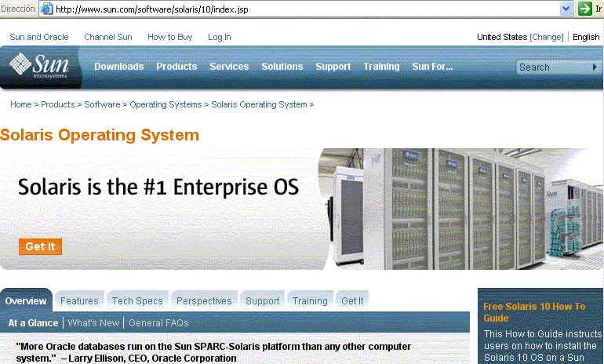The height and width of the screenshot is (364, 604).
Task: Select the English language link
Action: (586, 37)
